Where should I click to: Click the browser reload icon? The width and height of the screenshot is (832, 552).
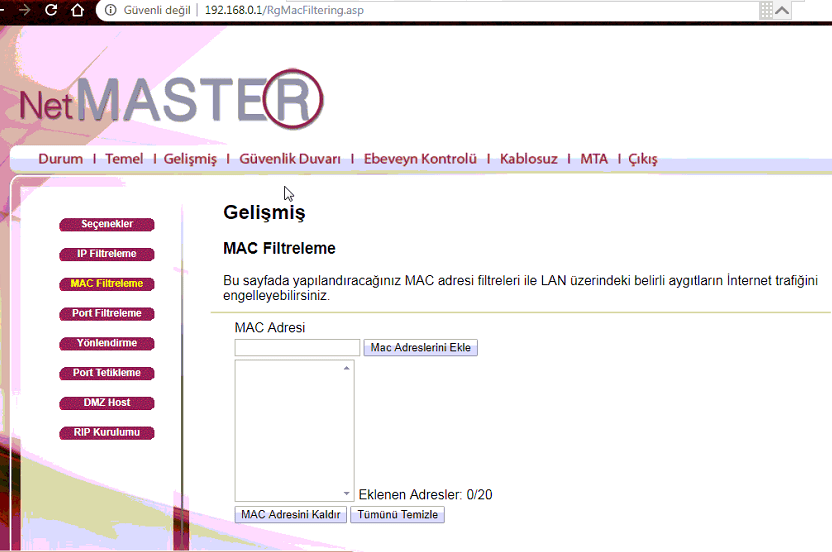click(51, 10)
